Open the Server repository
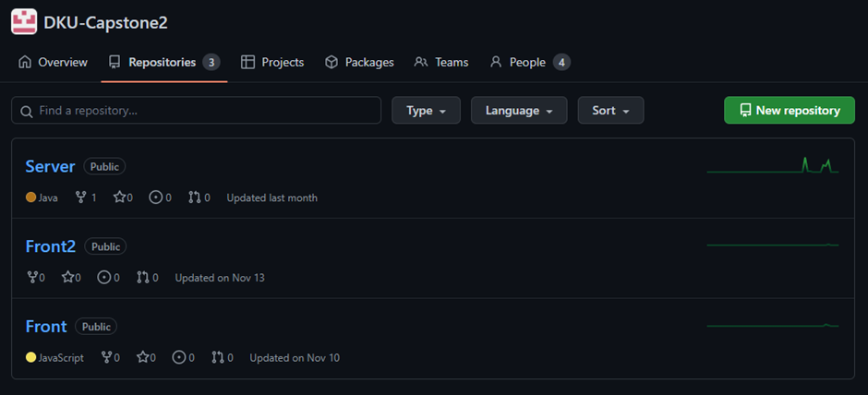Image resolution: width=868 pixels, height=395 pixels. coord(51,166)
